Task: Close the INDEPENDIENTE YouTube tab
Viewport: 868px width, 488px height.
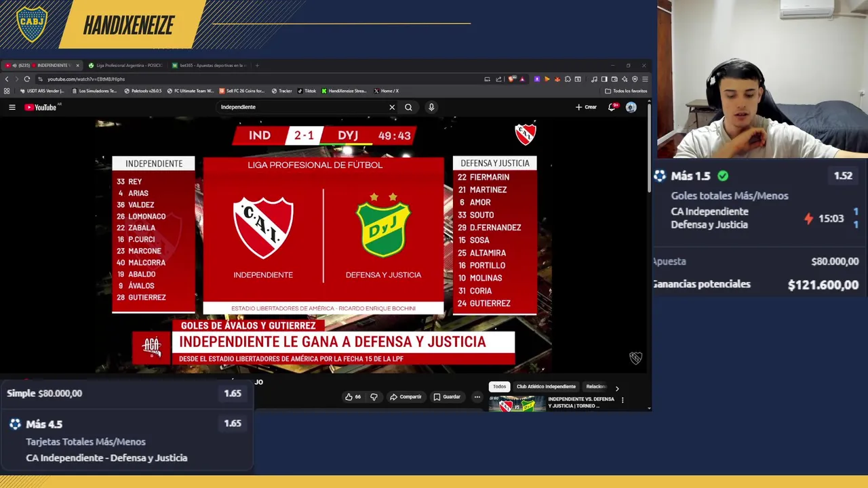Action: [x=77, y=66]
